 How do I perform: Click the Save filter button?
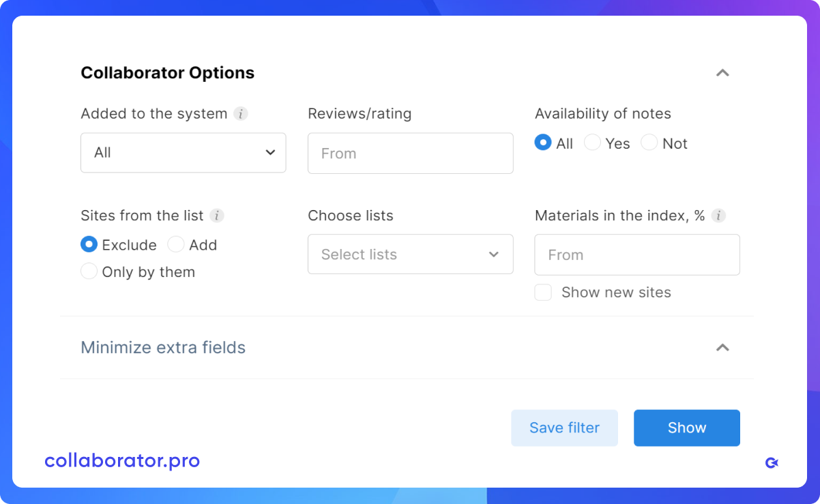pos(564,428)
